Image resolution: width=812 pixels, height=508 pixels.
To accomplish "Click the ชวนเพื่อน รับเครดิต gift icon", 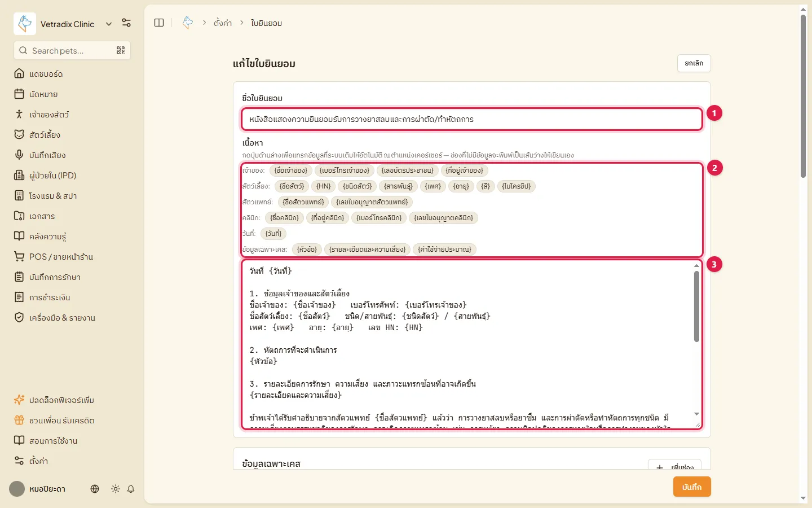I will (x=19, y=421).
